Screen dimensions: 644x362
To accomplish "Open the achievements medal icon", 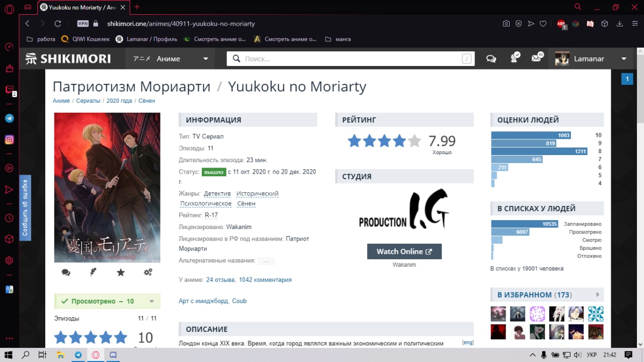I will (514, 58).
